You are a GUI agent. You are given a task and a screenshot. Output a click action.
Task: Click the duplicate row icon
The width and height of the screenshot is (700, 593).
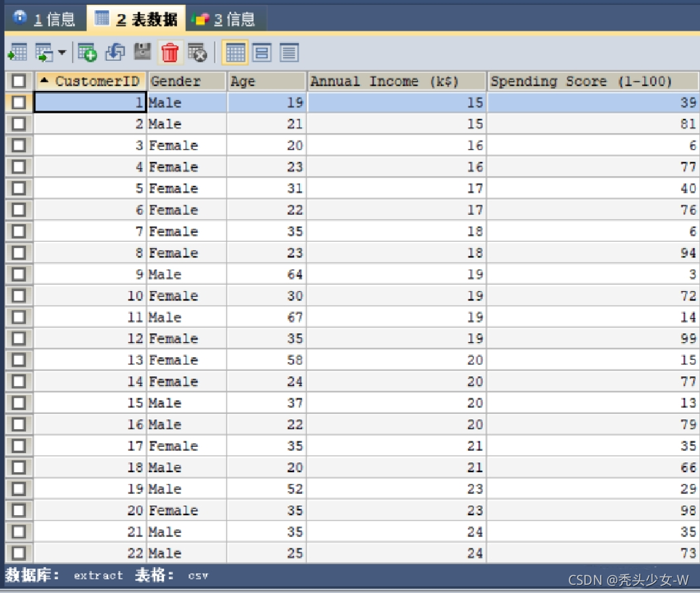coord(115,53)
